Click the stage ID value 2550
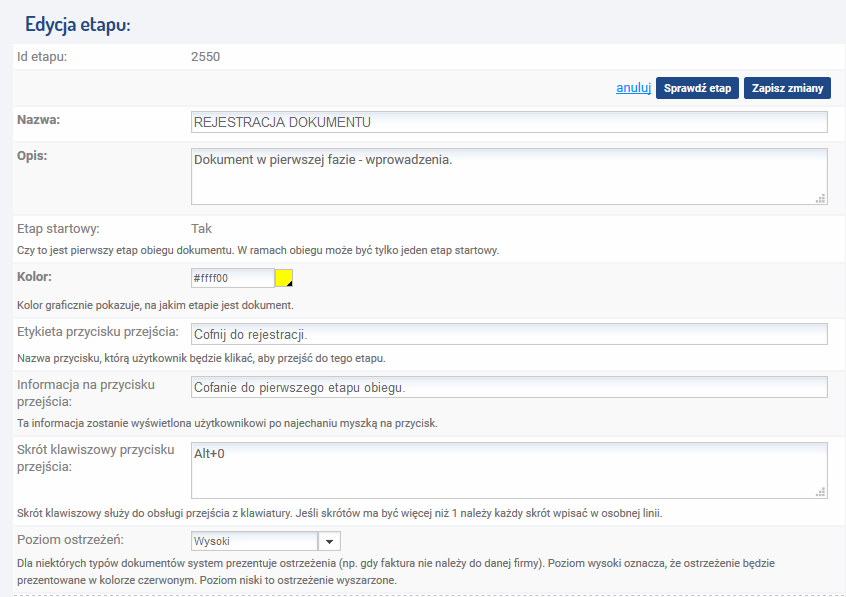The width and height of the screenshot is (846, 597). point(205,57)
